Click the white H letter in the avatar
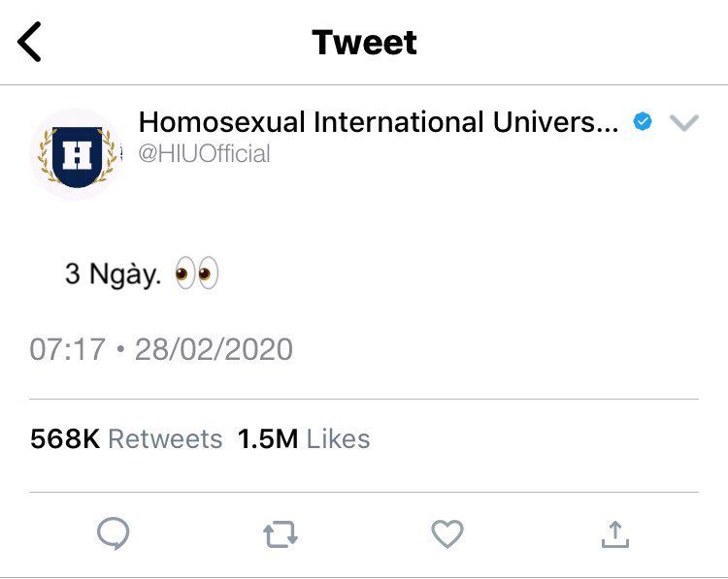 point(77,154)
